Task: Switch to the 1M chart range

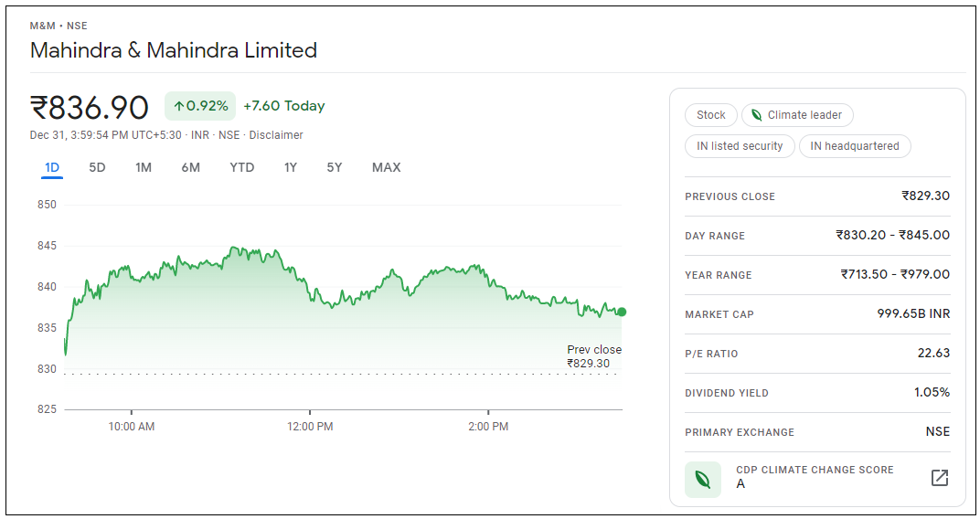Action: [x=144, y=167]
